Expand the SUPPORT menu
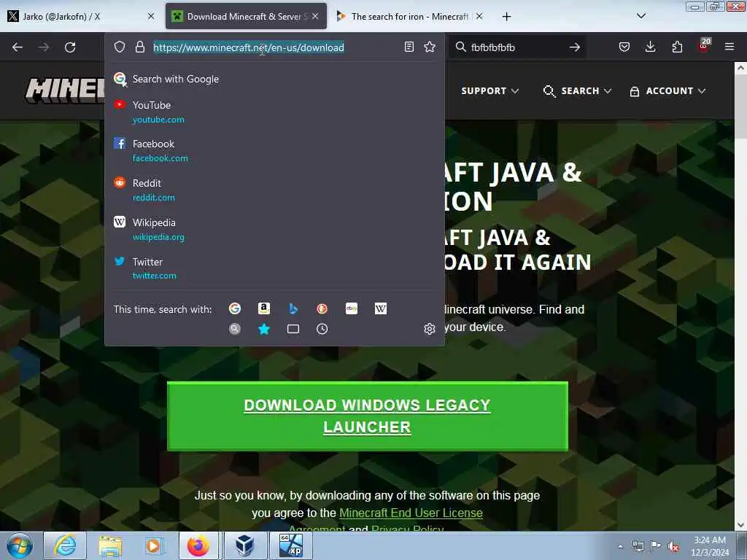 (489, 91)
